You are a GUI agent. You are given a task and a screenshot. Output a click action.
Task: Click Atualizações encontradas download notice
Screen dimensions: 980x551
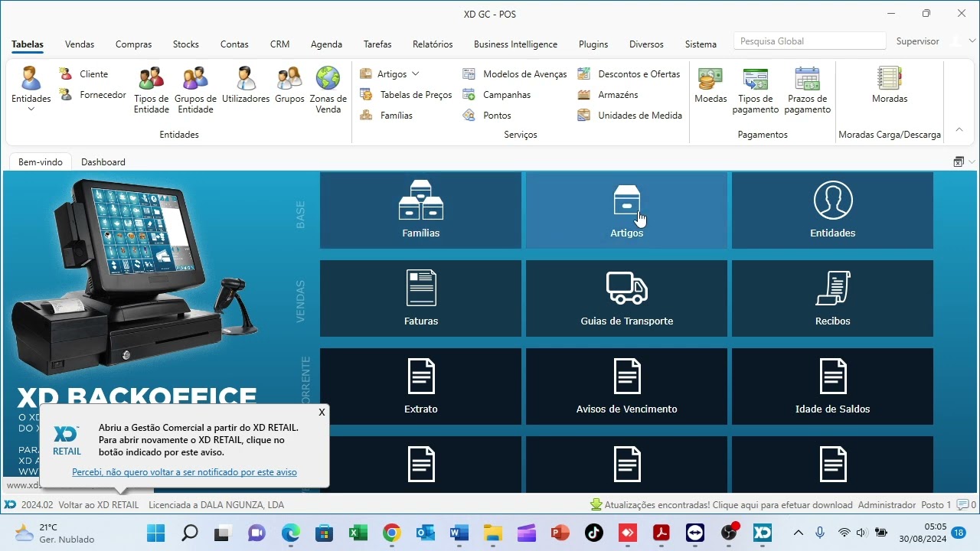pos(721,505)
